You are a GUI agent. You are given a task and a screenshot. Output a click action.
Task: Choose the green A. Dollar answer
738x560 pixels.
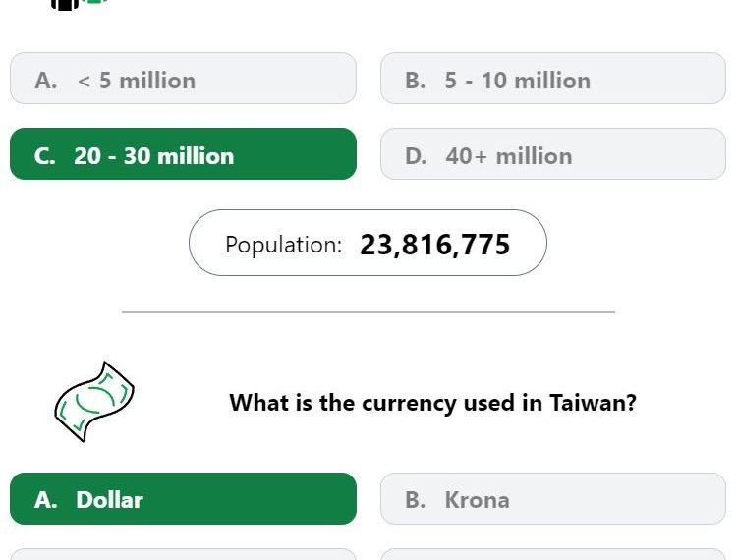click(183, 498)
